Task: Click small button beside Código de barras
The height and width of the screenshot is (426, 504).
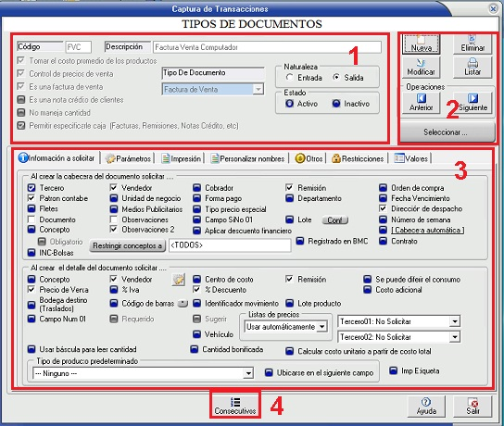Action: click(183, 303)
